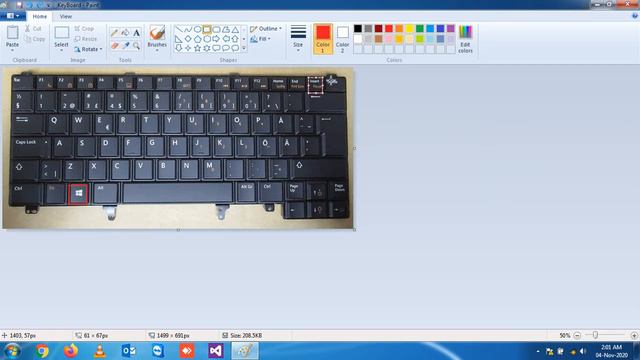Open Firefox from the taskbar
The image size is (640, 360).
[71, 351]
